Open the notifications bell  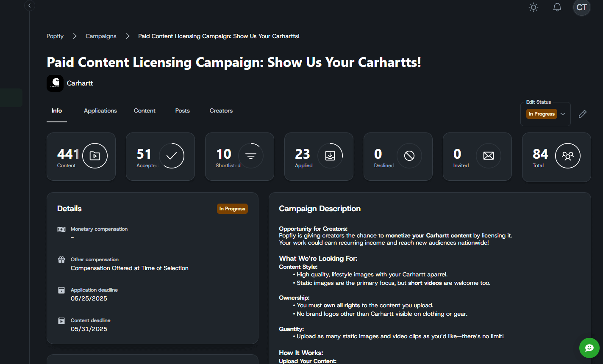(x=557, y=7)
